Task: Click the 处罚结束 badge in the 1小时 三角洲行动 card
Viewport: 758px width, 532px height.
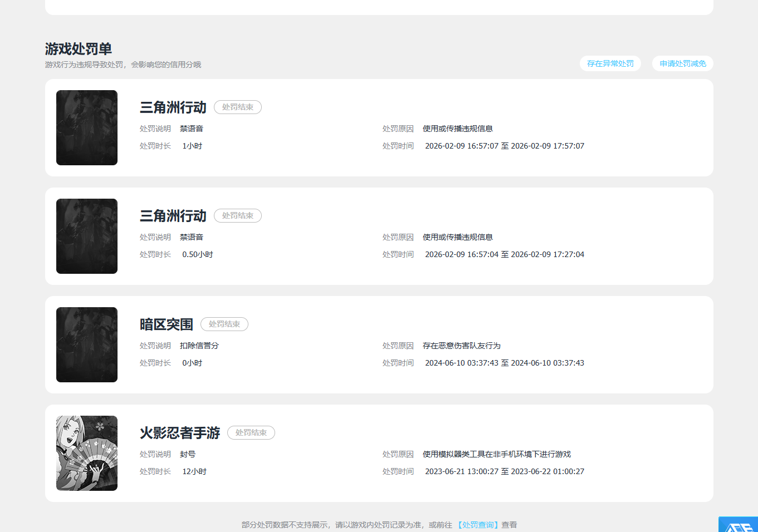Action: click(x=238, y=107)
